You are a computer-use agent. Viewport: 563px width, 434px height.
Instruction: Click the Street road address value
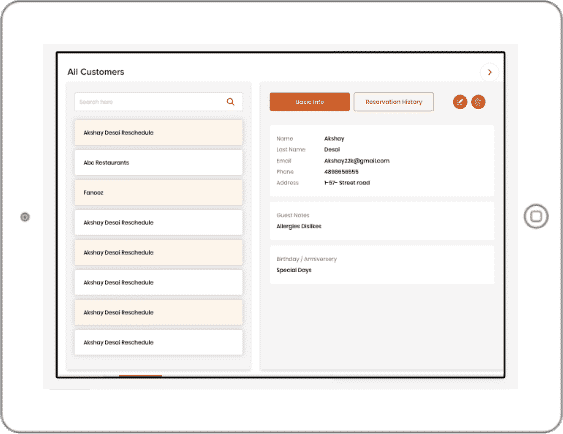[x=347, y=183]
